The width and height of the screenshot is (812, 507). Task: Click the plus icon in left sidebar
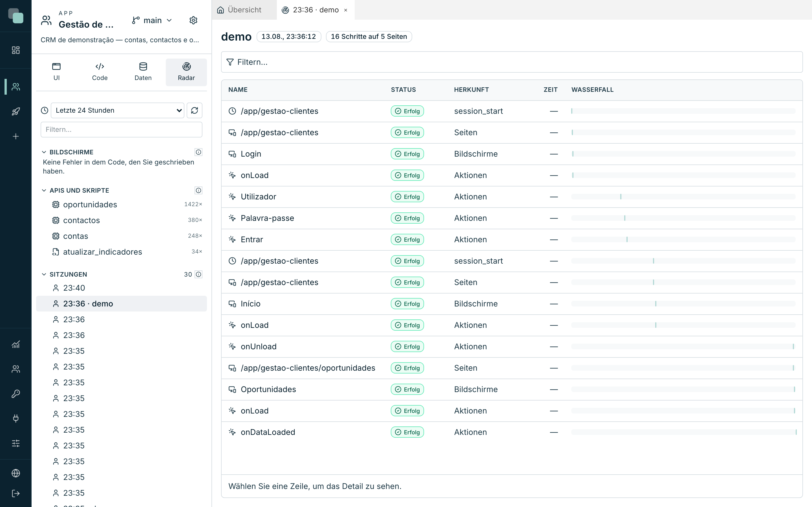click(x=16, y=136)
